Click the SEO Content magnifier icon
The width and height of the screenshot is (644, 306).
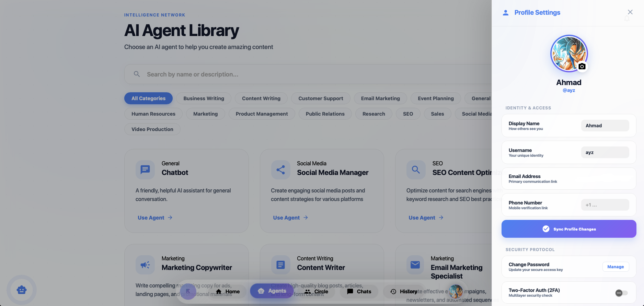(x=416, y=169)
